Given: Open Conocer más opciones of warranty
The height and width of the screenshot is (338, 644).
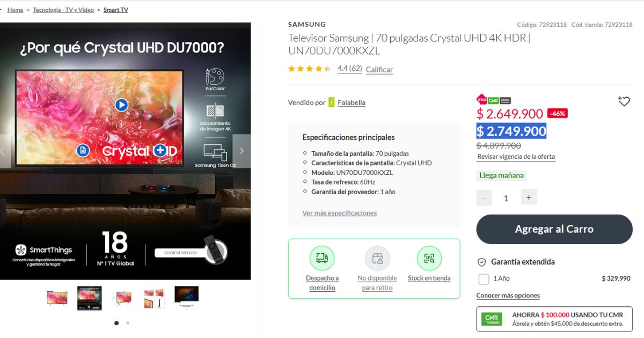Looking at the screenshot, I should pyautogui.click(x=508, y=296).
